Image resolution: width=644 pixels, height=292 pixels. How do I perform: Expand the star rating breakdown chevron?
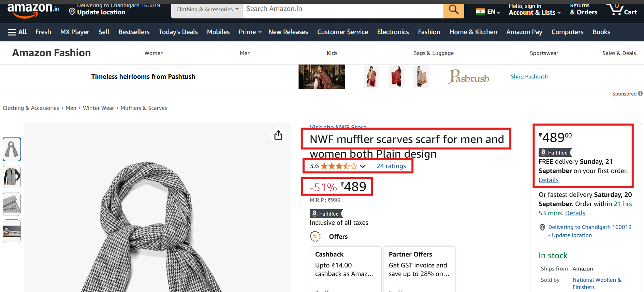363,166
